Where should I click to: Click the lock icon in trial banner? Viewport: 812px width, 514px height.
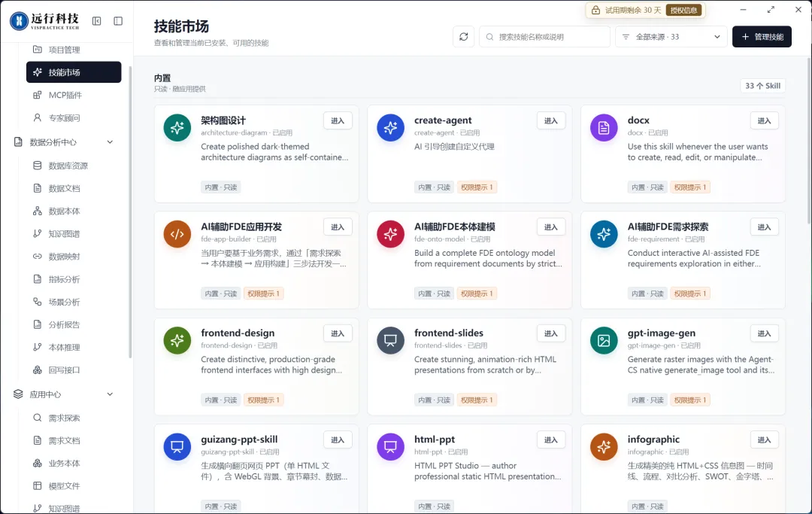tap(595, 11)
